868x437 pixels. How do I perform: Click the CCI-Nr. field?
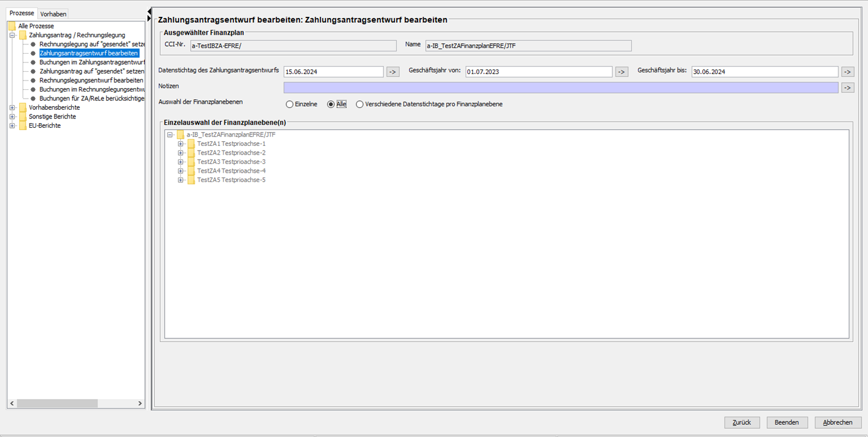coord(293,46)
